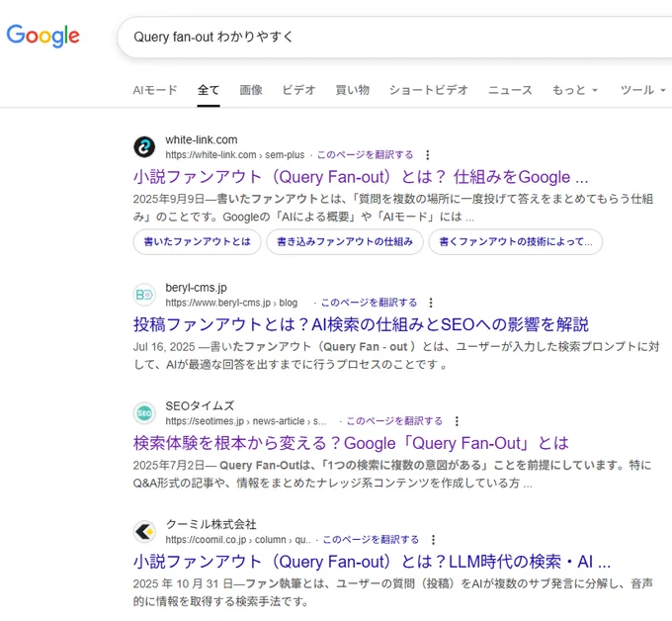
Task: Open more options for beryl-cms.jp result
Action: point(431,303)
